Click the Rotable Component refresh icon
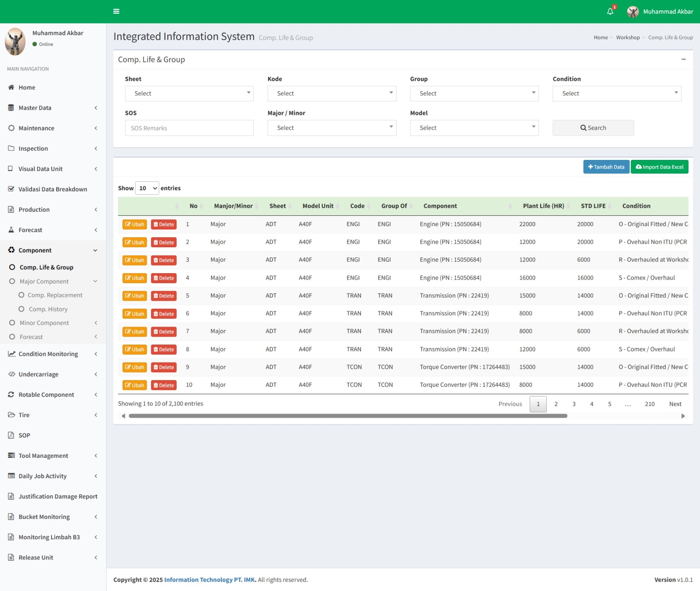The width and height of the screenshot is (700, 591). [x=11, y=394]
